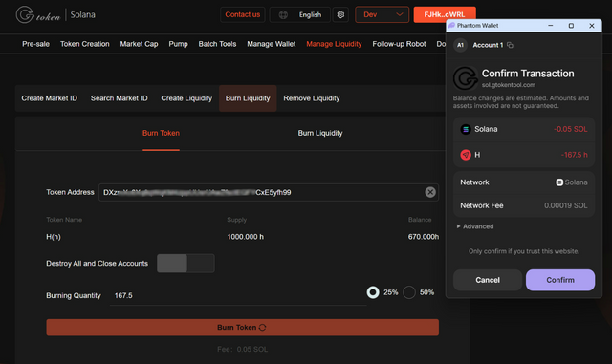
Task: Cancel the Phantom transaction
Action: (x=488, y=280)
